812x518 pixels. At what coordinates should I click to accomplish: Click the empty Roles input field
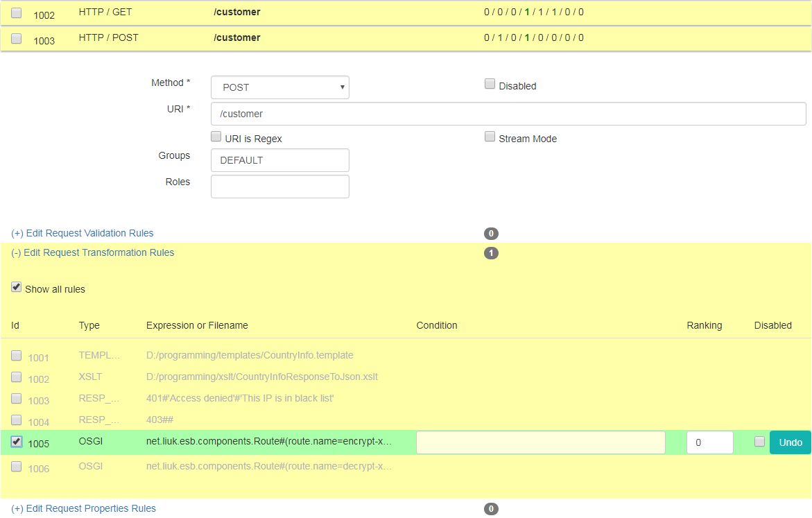tap(279, 187)
